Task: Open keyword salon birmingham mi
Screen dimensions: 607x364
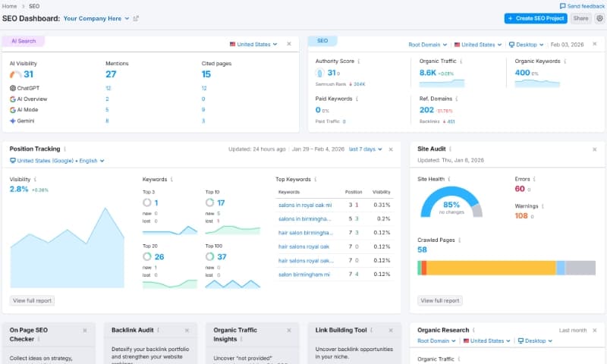Action: pos(304,275)
